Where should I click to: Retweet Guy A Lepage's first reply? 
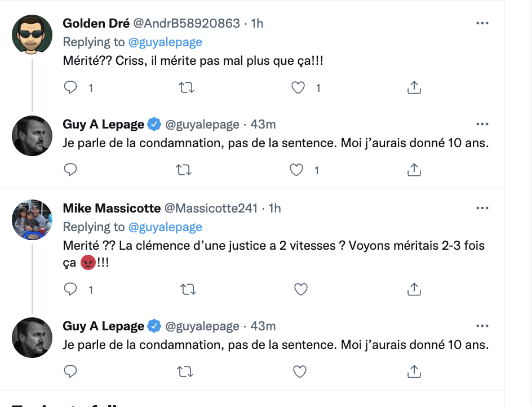pyautogui.click(x=184, y=170)
